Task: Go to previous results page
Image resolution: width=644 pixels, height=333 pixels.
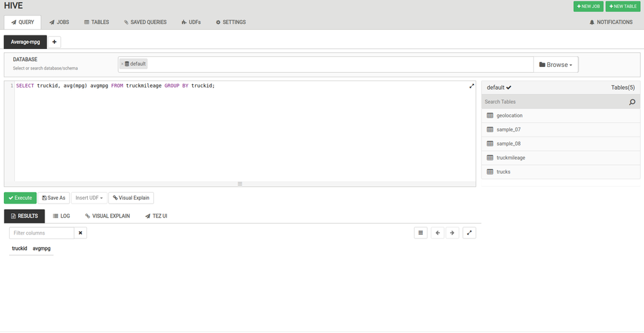Action: pos(438,233)
